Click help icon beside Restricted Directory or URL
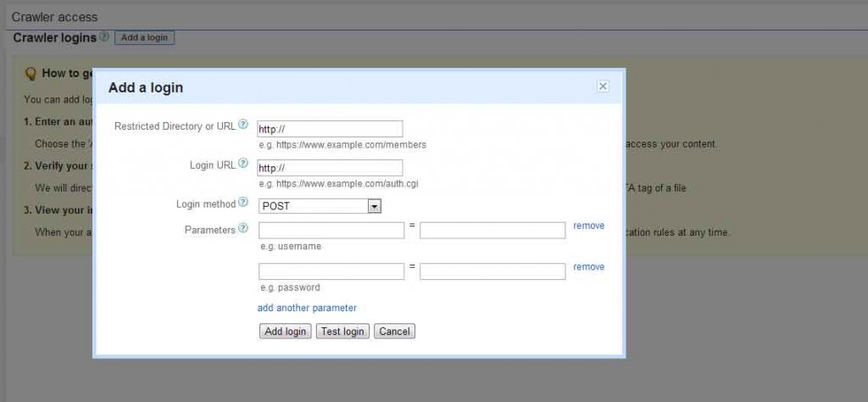868x402 pixels. click(x=243, y=125)
